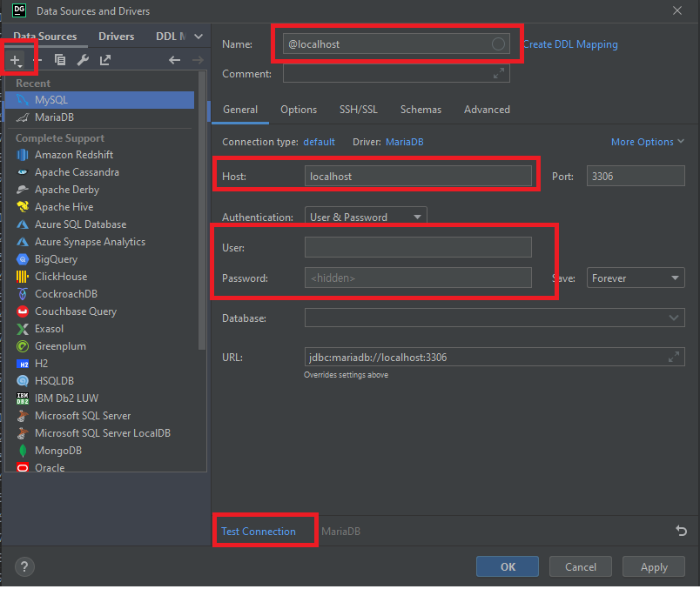Expand the Comment field with arrows icon
Screen dimensions: 700x589
498,73
